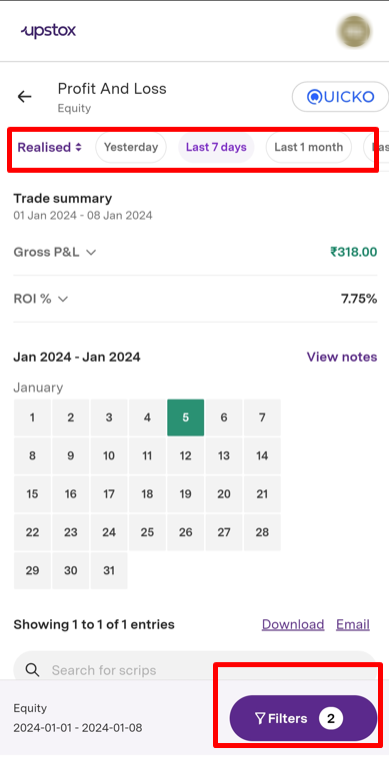Select the Last 7 days chip
389x767 pixels.
[x=216, y=147]
